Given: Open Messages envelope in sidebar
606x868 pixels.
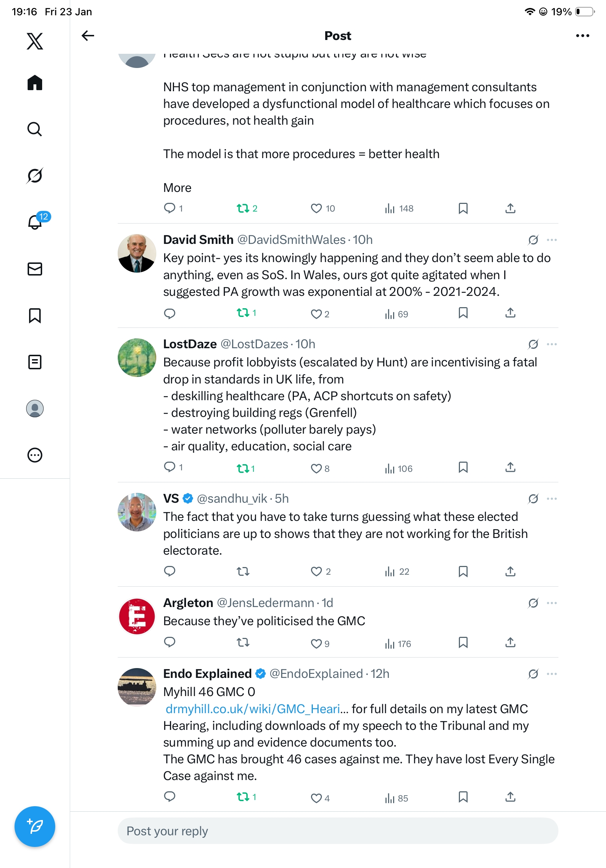Looking at the screenshot, I should tap(35, 269).
